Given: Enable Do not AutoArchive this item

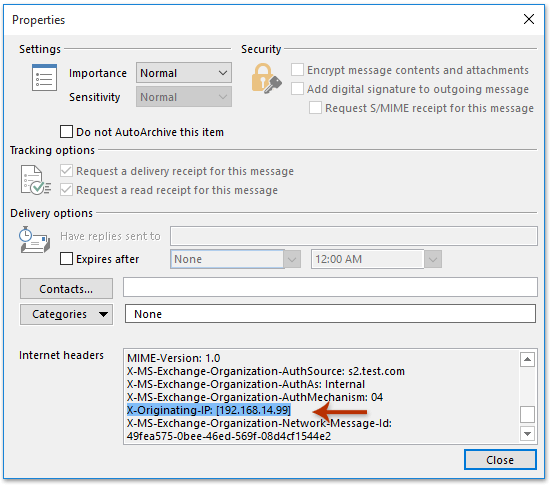Looking at the screenshot, I should (66, 132).
